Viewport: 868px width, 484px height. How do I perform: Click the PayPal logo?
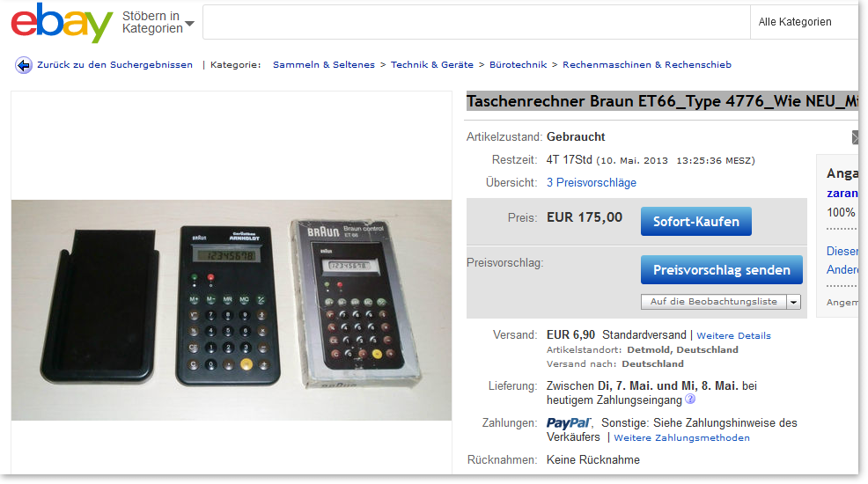point(569,423)
